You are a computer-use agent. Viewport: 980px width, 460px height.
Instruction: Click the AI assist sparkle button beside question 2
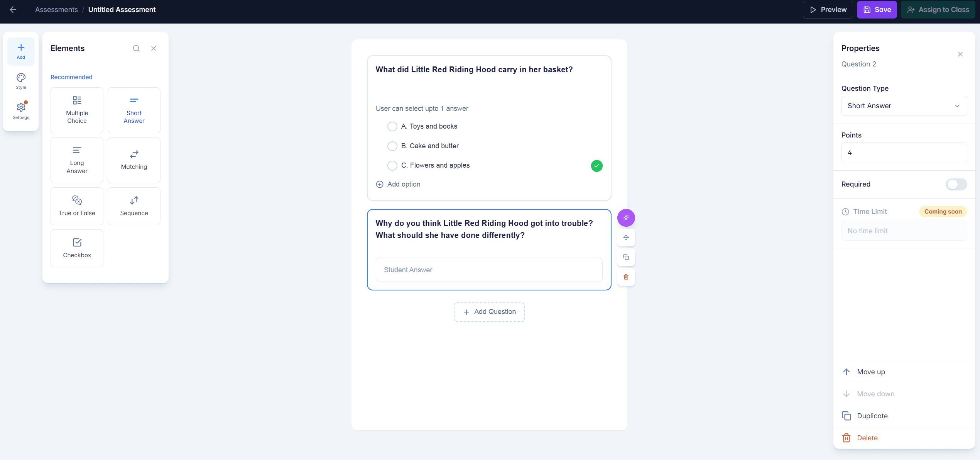[x=626, y=217]
